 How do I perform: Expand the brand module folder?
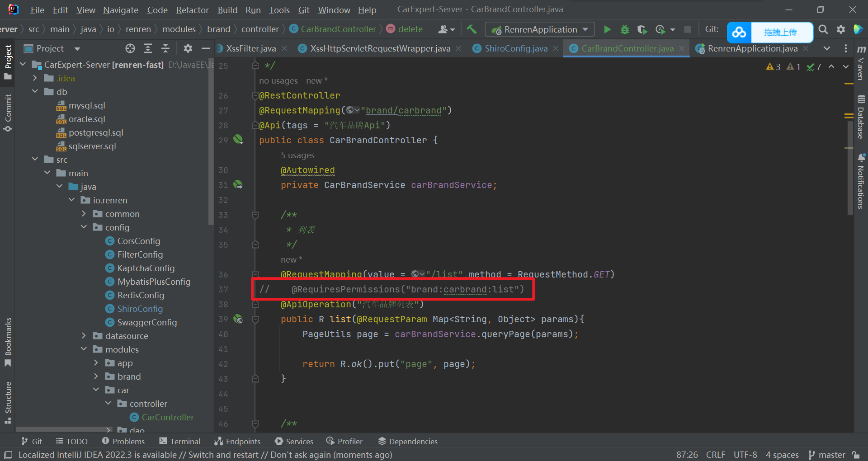click(x=96, y=376)
